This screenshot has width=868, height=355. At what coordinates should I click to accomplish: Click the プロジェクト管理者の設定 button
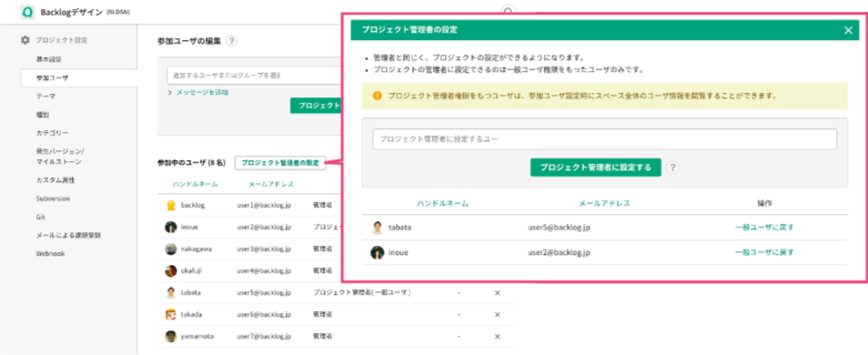pos(280,163)
